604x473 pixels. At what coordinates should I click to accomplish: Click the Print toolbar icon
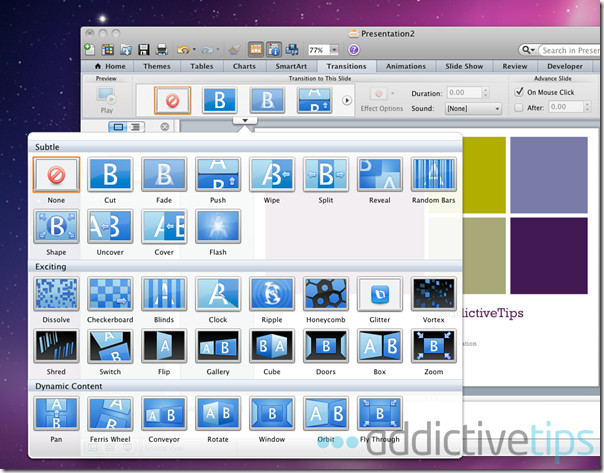(x=162, y=50)
